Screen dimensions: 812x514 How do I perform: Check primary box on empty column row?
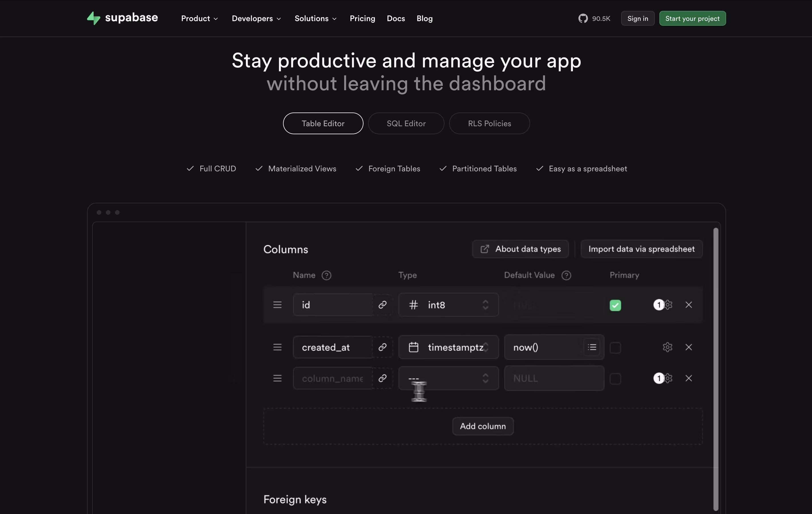[x=615, y=379]
